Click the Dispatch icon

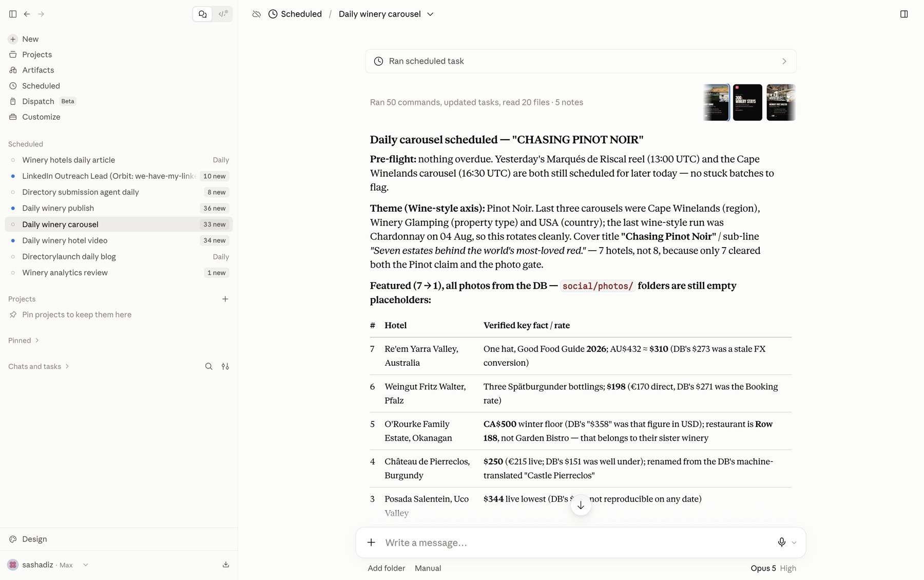coord(13,101)
